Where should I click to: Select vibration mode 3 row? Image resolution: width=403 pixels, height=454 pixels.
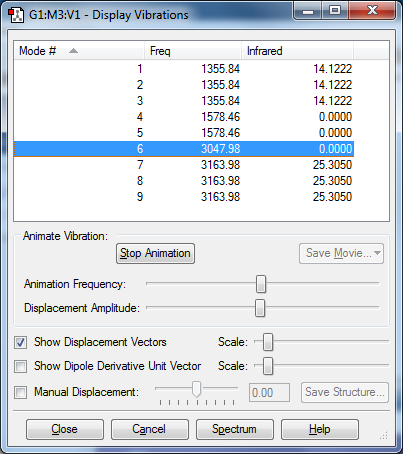tap(184, 101)
